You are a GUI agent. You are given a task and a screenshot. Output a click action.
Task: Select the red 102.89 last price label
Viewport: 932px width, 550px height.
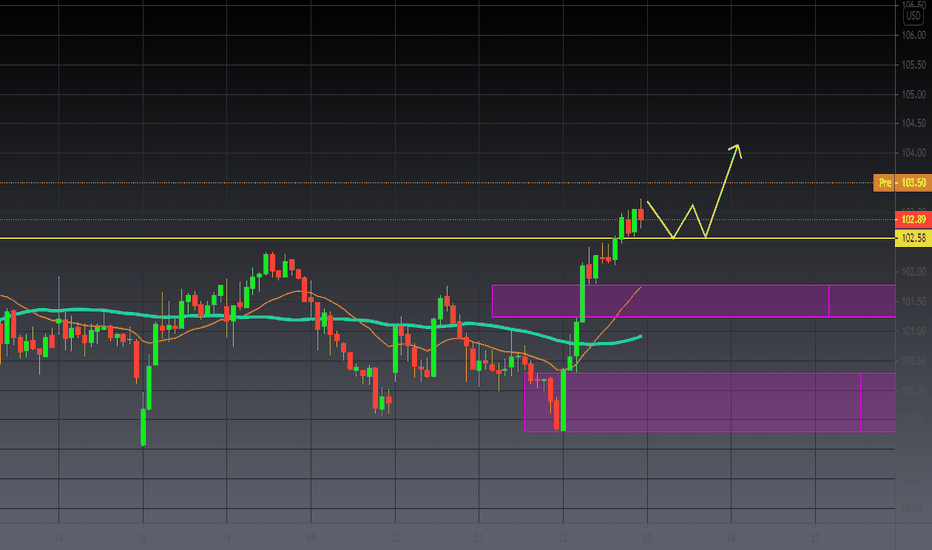[913, 219]
